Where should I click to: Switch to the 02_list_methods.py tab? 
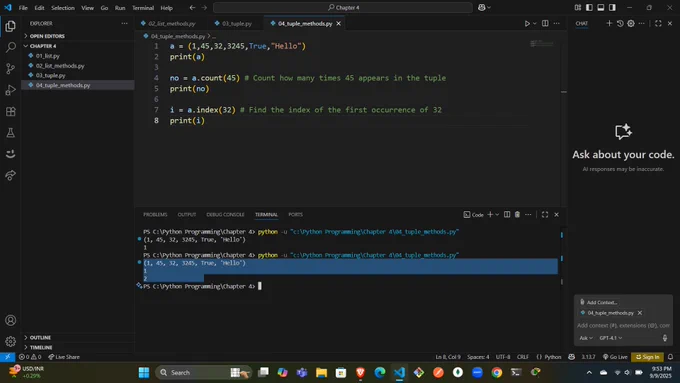(x=172, y=23)
